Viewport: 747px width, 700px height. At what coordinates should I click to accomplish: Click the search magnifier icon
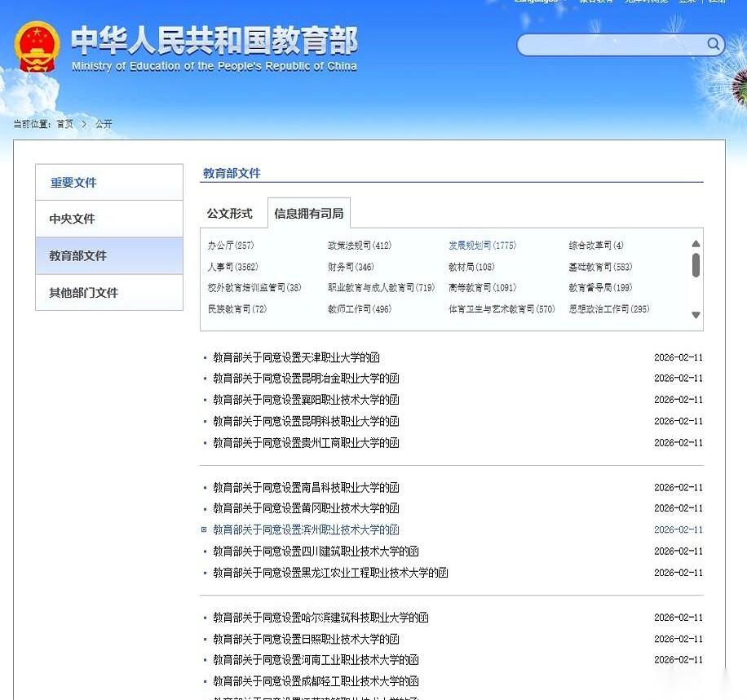pyautogui.click(x=713, y=45)
